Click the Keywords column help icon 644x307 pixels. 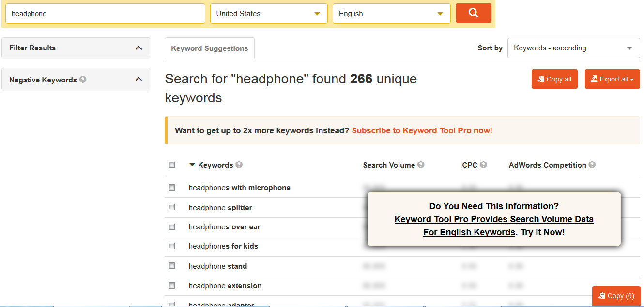(238, 165)
